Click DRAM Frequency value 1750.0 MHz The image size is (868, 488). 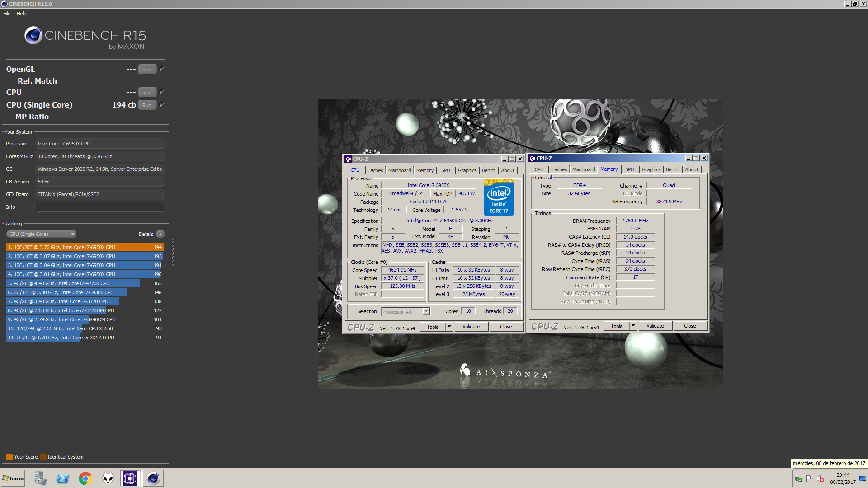[x=635, y=221]
